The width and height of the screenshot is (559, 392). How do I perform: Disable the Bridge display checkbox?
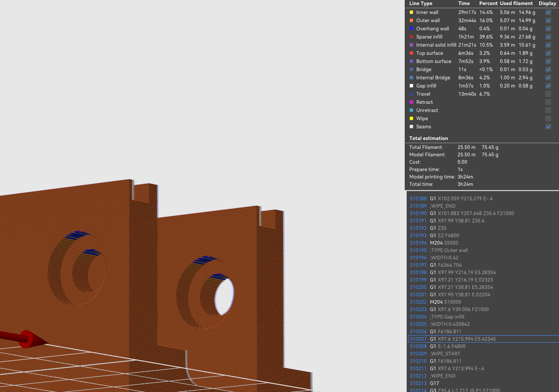(548, 70)
